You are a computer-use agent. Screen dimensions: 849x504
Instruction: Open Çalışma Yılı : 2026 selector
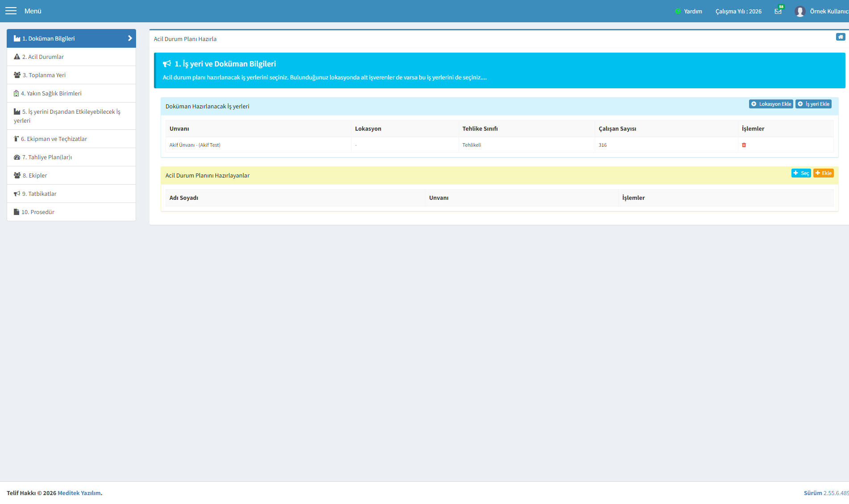pos(738,11)
